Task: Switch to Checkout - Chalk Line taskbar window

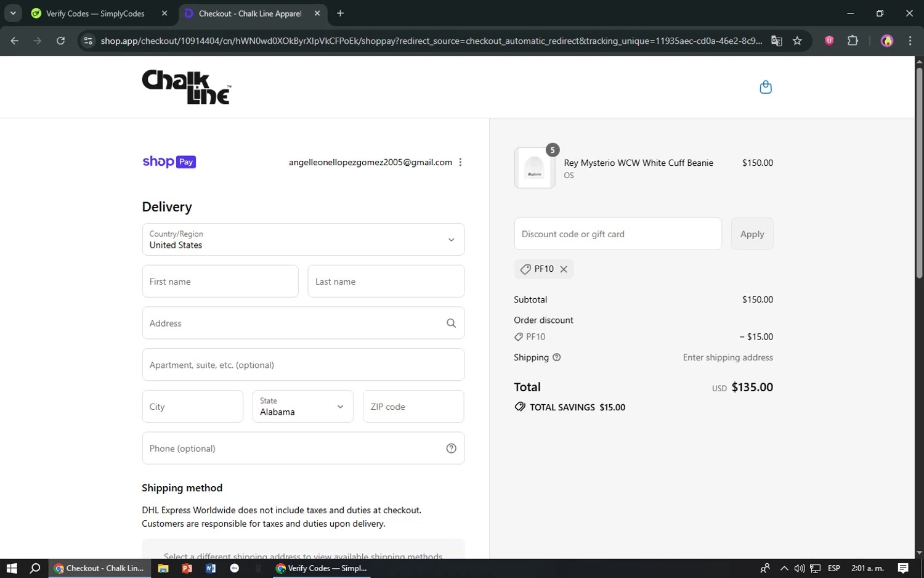Action: (99, 568)
